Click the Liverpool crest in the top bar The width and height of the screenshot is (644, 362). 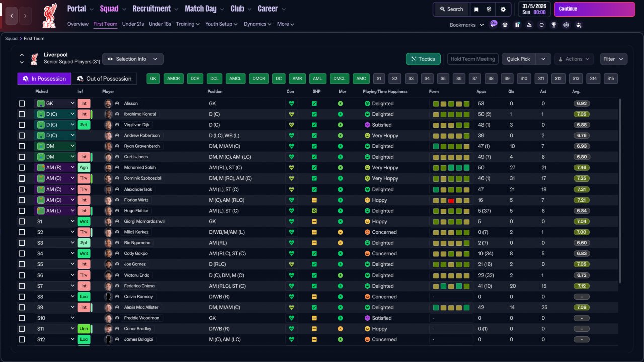pos(49,15)
